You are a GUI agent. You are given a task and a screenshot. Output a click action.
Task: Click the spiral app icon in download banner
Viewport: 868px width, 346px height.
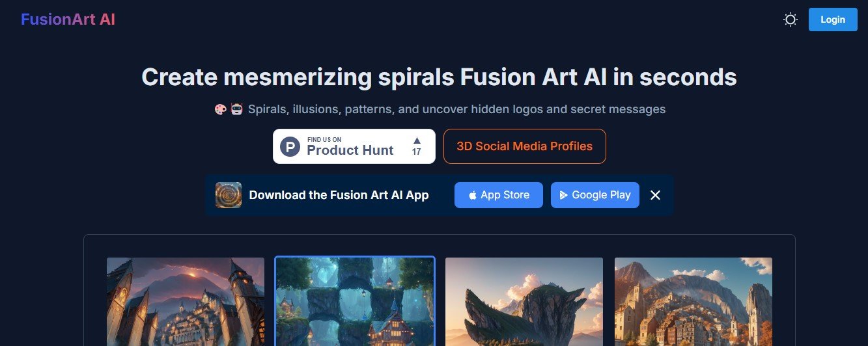pyautogui.click(x=229, y=195)
